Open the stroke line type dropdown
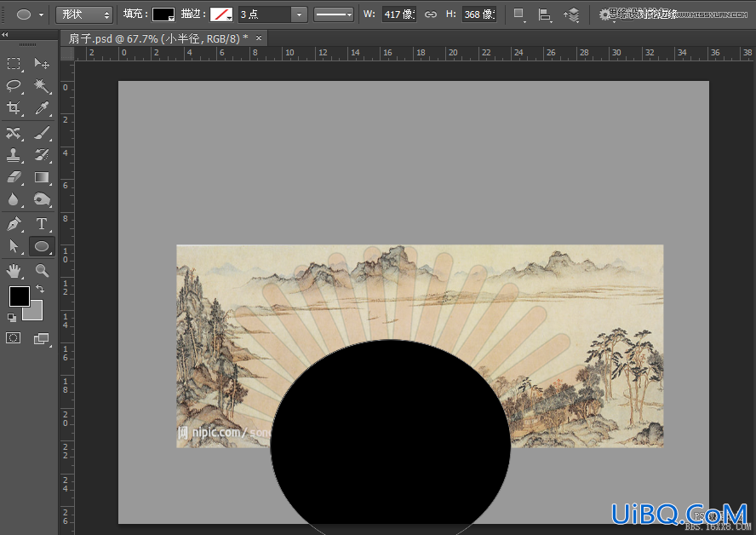Viewport: 756px width, 535px height. click(333, 14)
